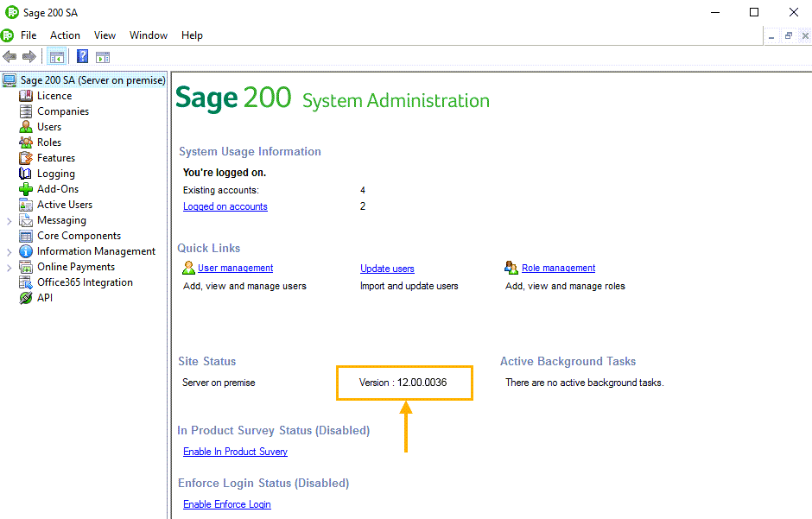Click the Licence book icon in tree
The image size is (812, 519).
(x=25, y=96)
